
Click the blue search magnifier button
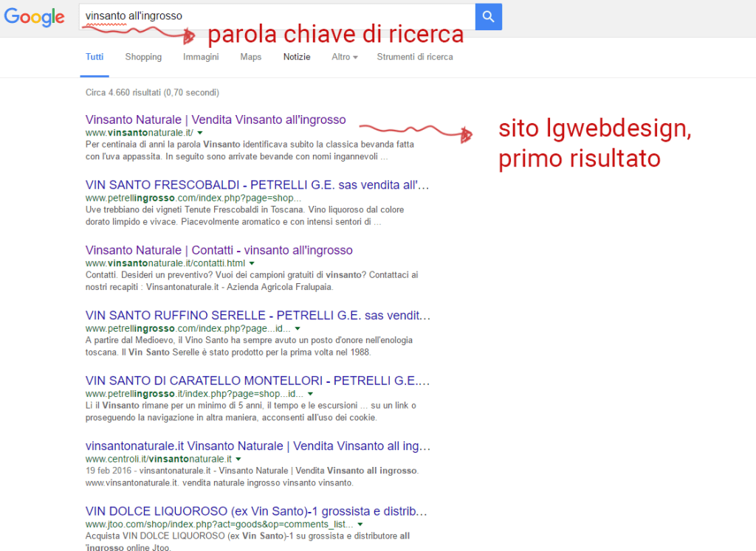489,17
